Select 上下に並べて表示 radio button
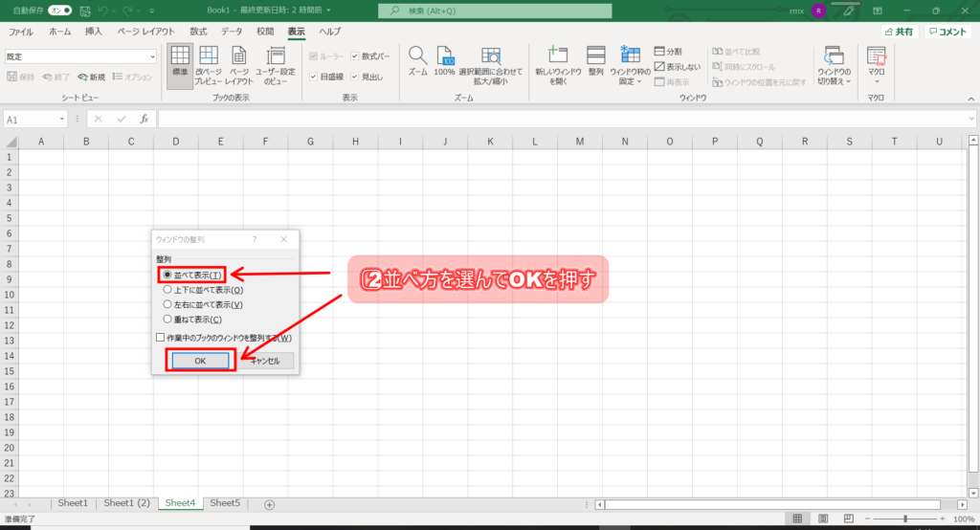 tap(167, 290)
